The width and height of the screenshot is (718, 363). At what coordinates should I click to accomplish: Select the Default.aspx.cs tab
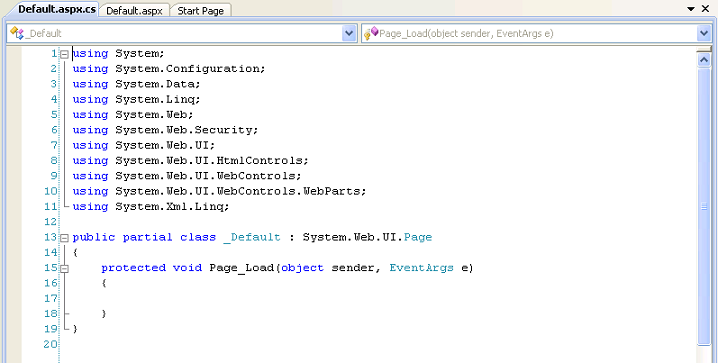pos(57,9)
